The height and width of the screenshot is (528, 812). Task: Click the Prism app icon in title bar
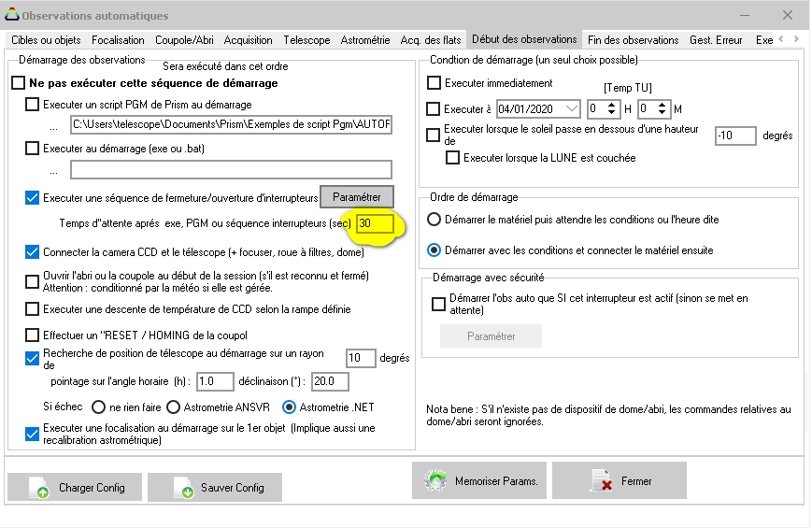pos(10,16)
